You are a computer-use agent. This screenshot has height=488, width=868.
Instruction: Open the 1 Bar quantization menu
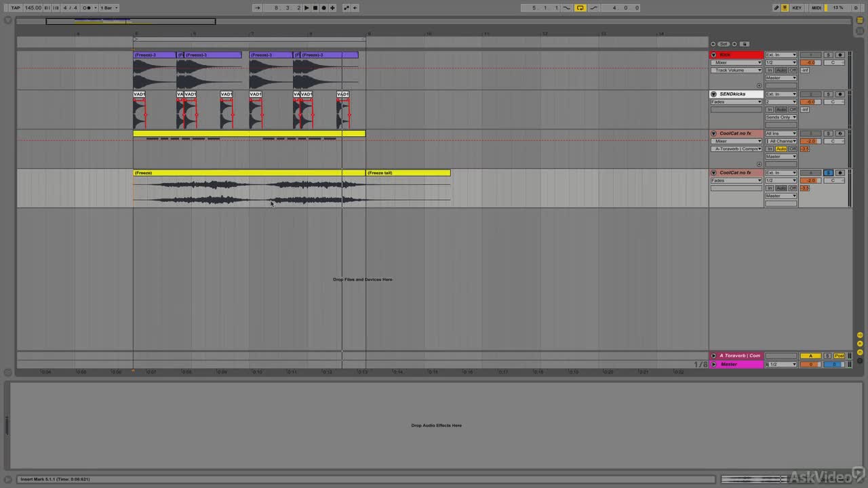tap(109, 7)
